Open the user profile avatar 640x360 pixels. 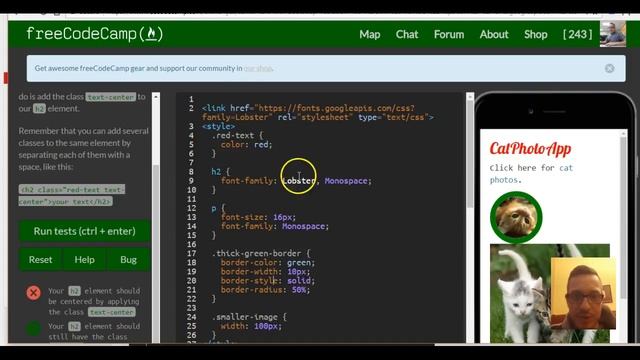pyautogui.click(x=613, y=34)
